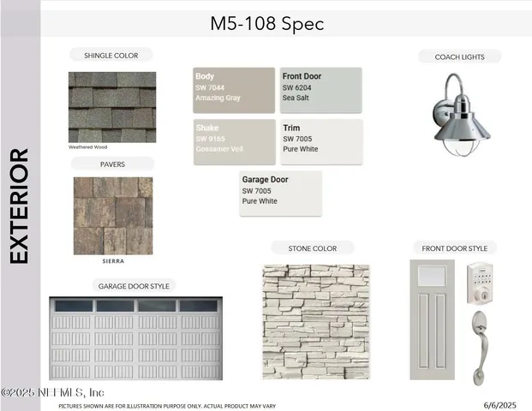This screenshot has height=411, width=532.
Task: Click the M5-108 Spec title
Action: point(267,23)
